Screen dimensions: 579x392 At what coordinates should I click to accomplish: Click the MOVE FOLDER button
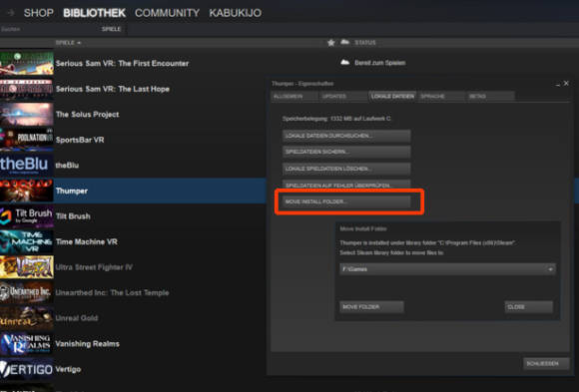[x=371, y=307]
